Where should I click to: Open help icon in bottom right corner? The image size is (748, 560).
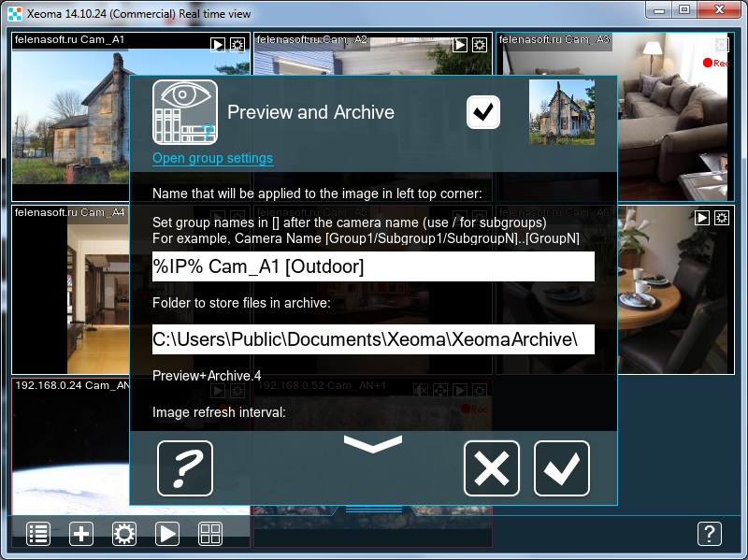pos(710,534)
